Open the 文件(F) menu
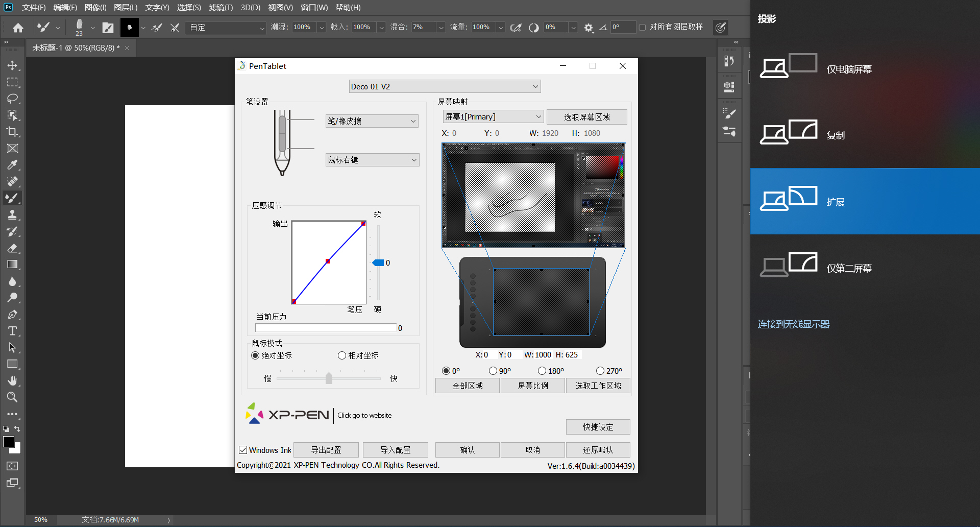 tap(34, 8)
